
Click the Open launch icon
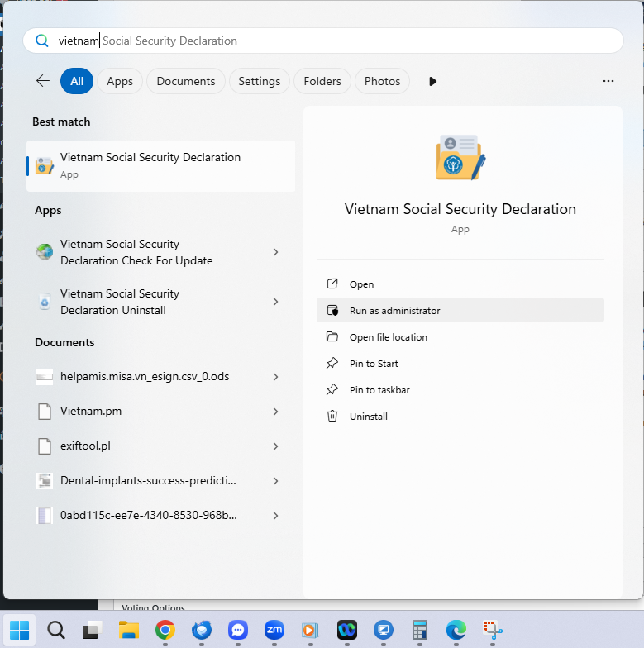(332, 283)
